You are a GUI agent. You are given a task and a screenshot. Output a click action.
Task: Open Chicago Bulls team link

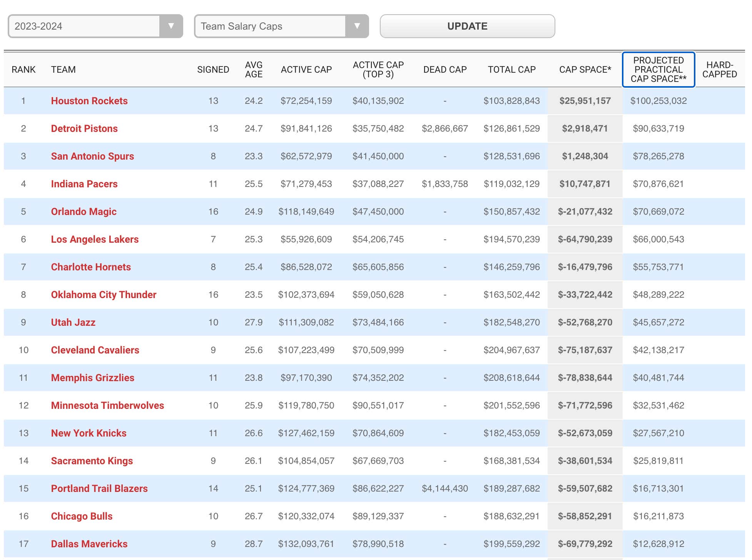pos(82,516)
